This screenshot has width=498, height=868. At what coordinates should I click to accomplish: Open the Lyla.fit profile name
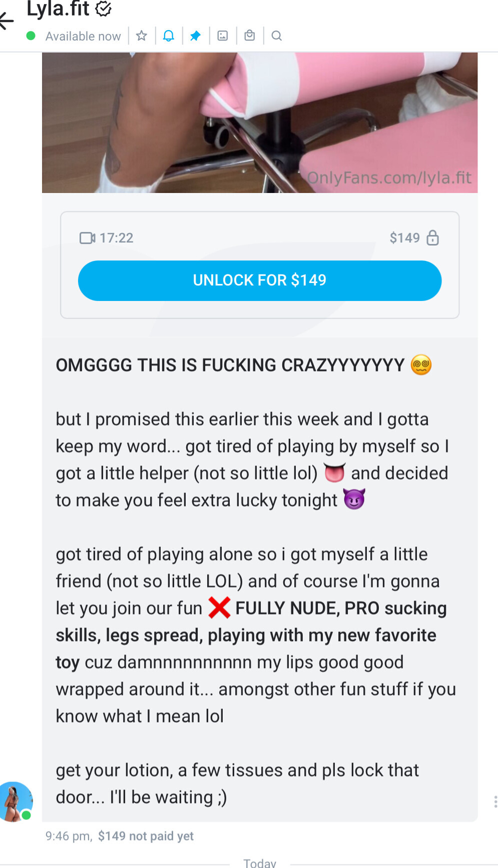click(x=58, y=8)
